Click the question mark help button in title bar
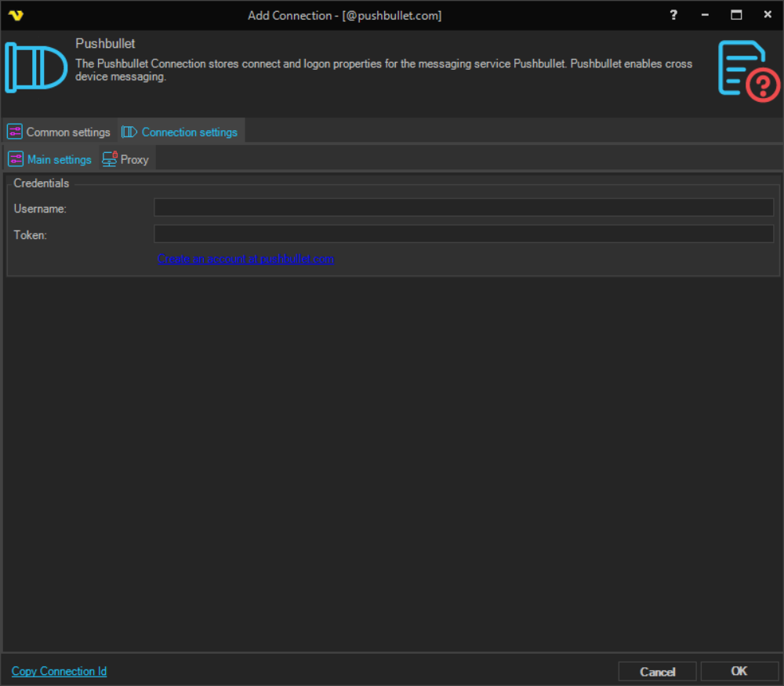 (x=673, y=15)
